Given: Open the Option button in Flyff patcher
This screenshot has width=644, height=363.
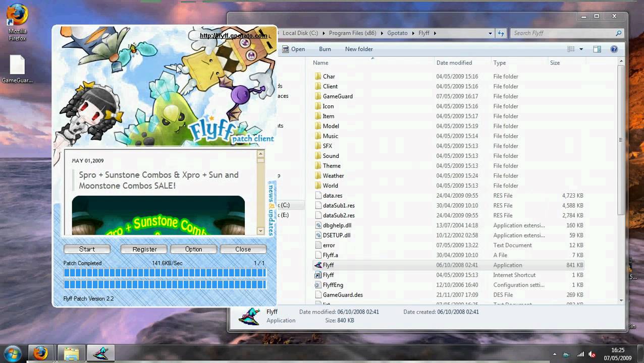Looking at the screenshot, I should 193,249.
